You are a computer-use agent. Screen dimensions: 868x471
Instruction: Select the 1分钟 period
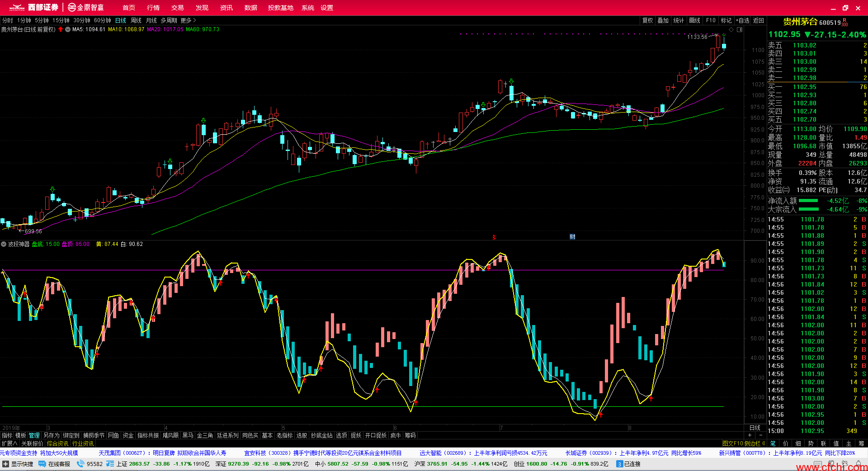click(x=24, y=20)
